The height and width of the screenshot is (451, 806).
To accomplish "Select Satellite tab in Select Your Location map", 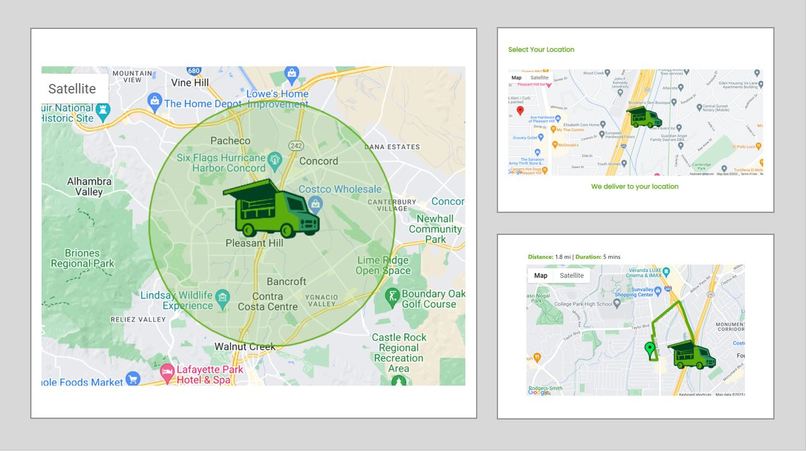I will point(539,78).
